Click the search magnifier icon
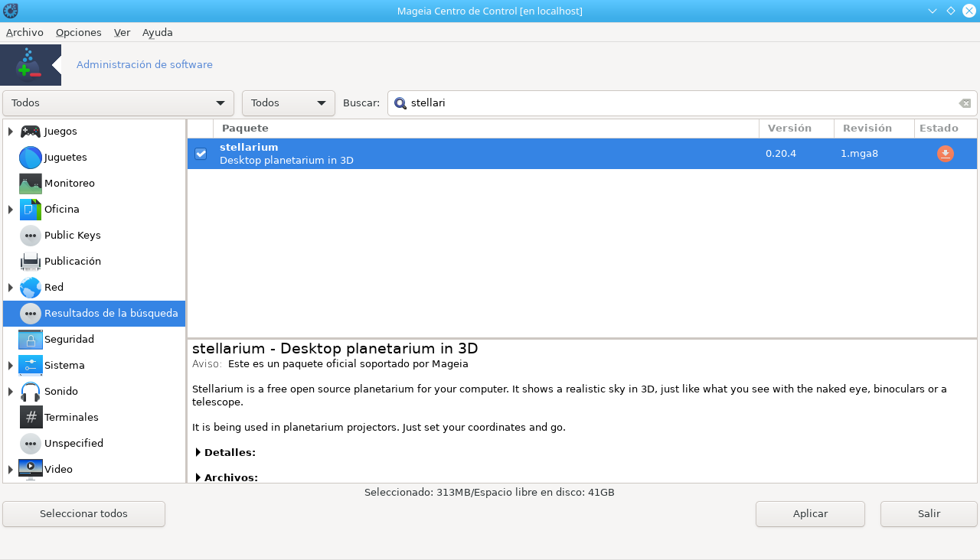This screenshot has height=560, width=980. (400, 103)
